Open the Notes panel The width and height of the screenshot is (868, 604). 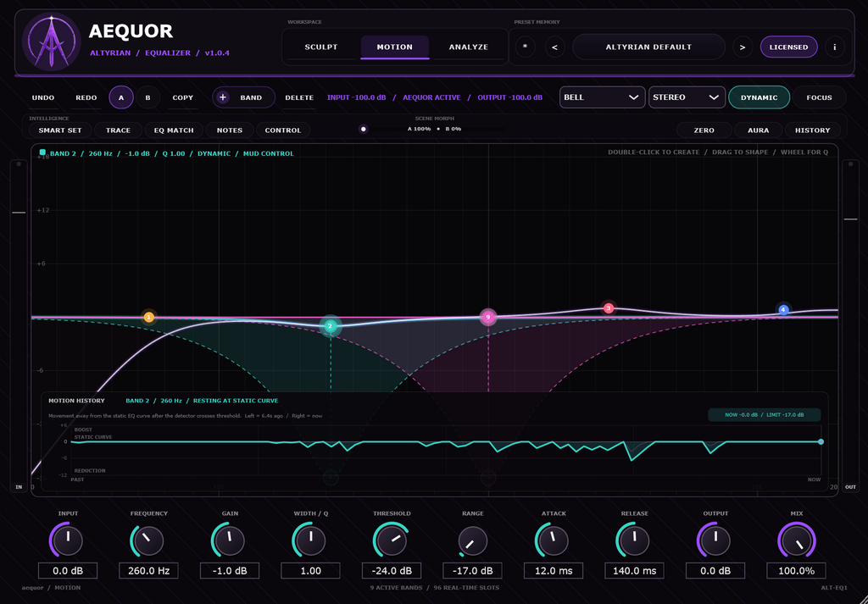click(230, 130)
